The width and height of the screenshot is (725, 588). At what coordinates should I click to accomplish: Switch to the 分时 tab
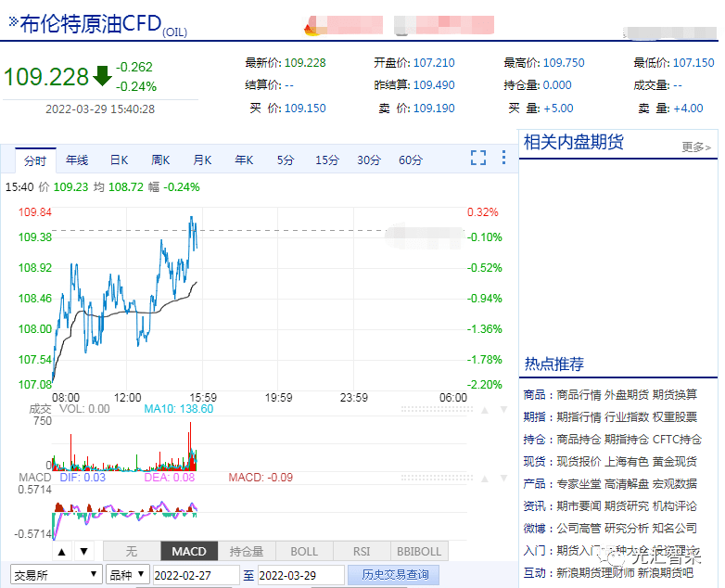click(35, 160)
